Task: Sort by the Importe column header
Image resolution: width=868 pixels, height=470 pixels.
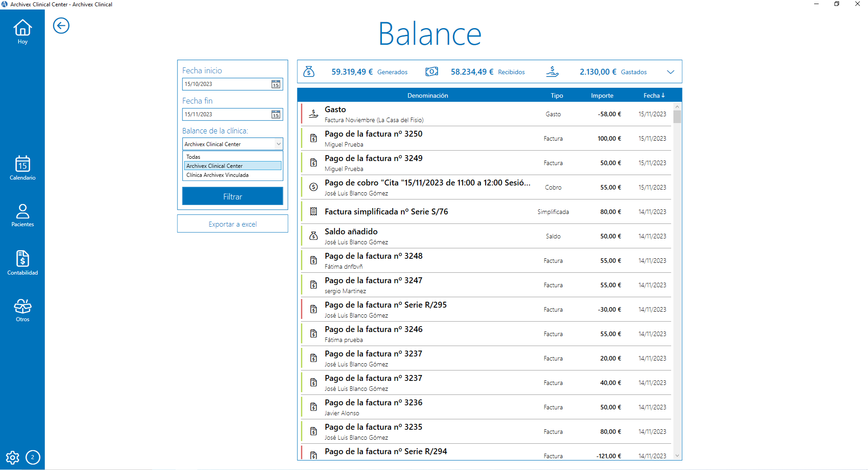Action: [601, 95]
